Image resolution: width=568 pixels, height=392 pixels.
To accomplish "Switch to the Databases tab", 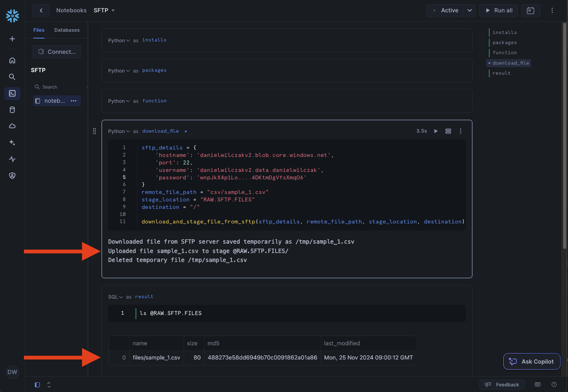I will point(67,30).
